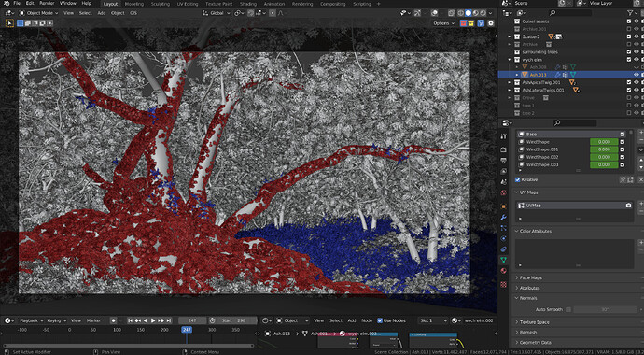Switch viewport to solid shading
Viewport: 644px width, 355px height.
point(469,13)
